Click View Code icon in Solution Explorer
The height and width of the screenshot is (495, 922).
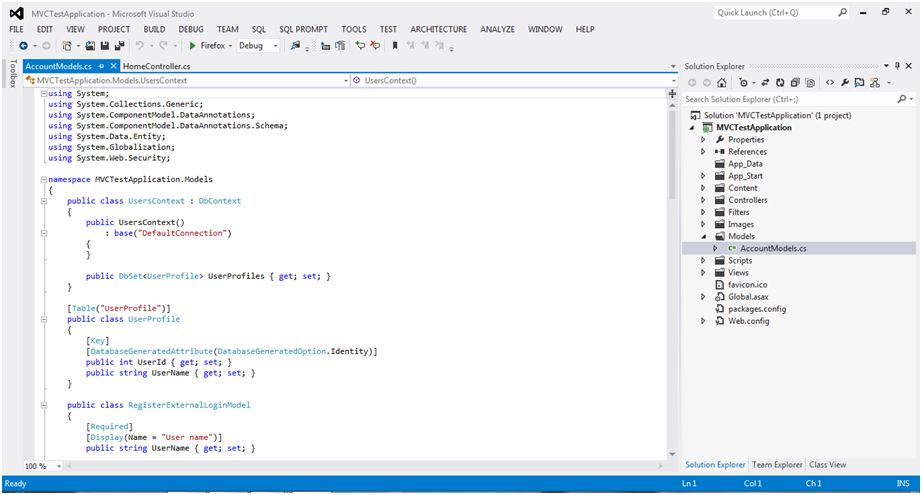coord(829,83)
